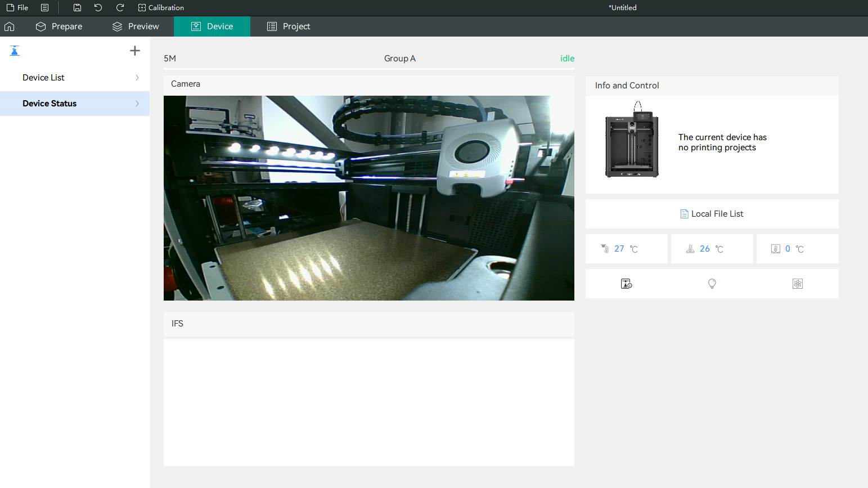
Task: Switch to the Prepare tab
Action: [59, 26]
